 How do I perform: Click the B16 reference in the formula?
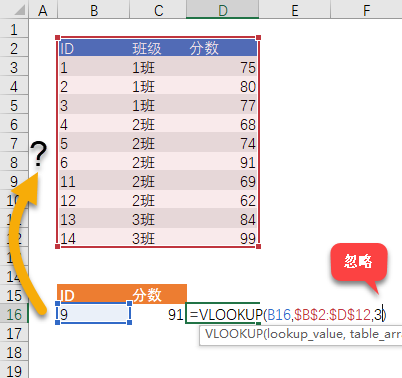(x=279, y=314)
